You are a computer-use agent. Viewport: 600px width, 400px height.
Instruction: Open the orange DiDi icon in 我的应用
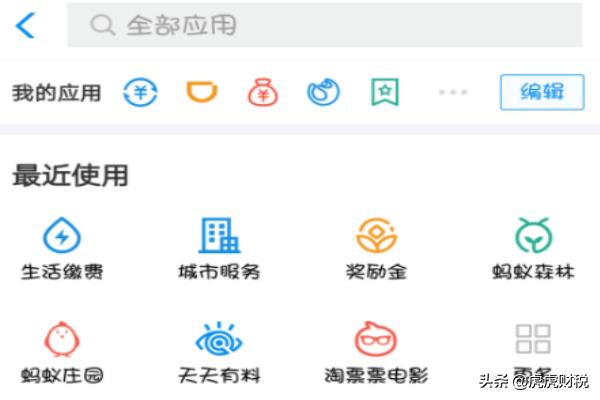[x=202, y=91]
